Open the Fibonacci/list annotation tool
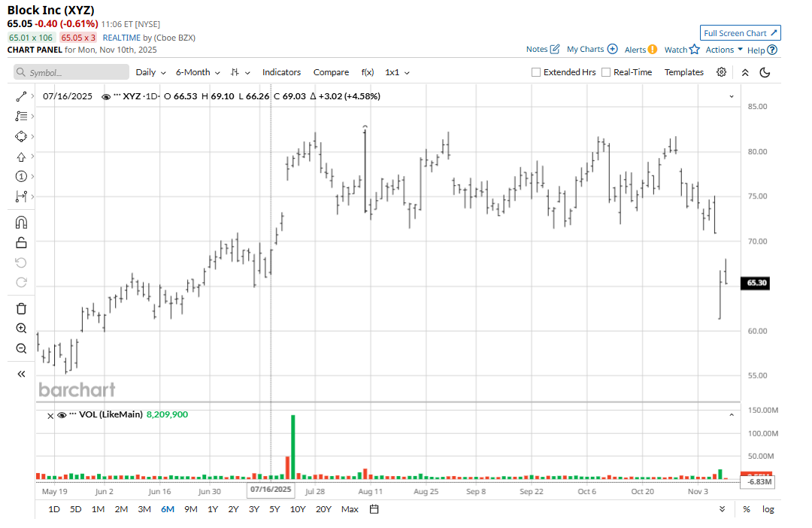 point(21,116)
